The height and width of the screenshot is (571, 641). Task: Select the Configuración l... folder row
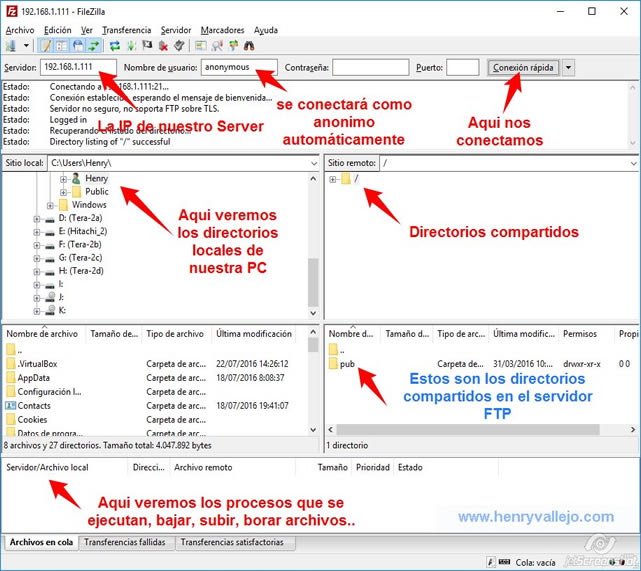(x=155, y=392)
